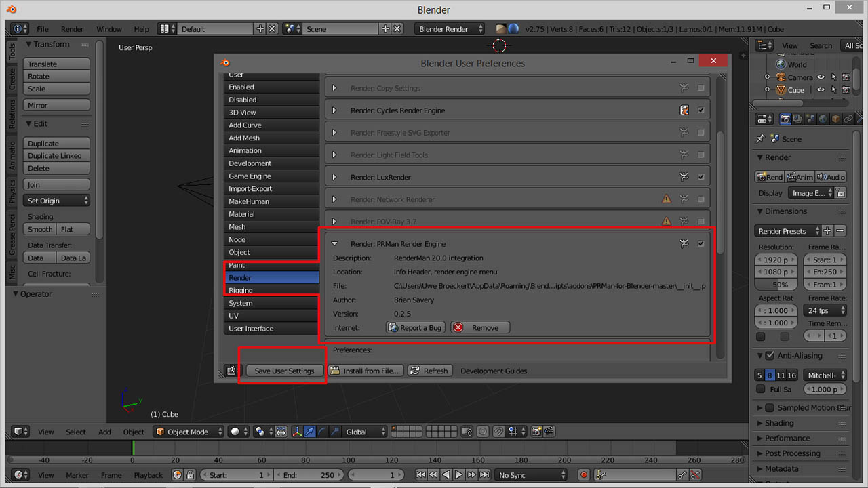The width and height of the screenshot is (868, 488).
Task: Open the render engine dropdown Blender Render
Action: (451, 29)
